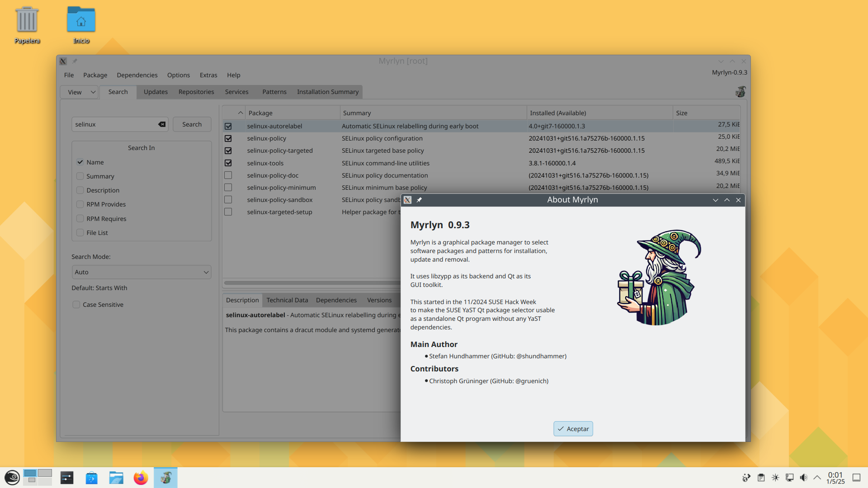Open the File menu

point(69,75)
